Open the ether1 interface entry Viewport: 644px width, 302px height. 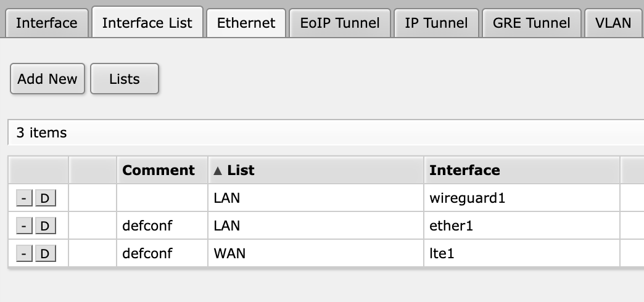click(x=451, y=226)
